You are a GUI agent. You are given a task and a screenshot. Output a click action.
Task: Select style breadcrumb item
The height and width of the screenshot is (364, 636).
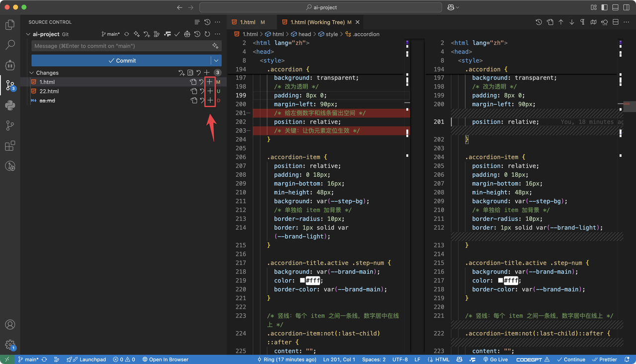[x=328, y=34]
